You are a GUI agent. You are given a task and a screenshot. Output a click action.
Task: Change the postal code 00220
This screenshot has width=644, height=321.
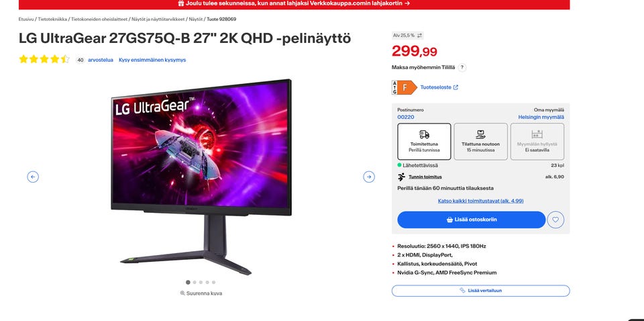pos(406,117)
